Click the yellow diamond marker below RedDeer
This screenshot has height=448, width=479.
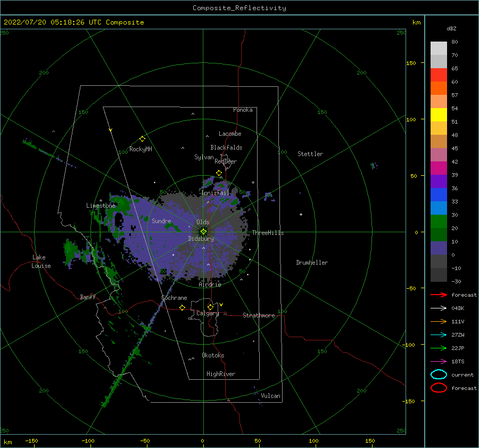coord(219,173)
